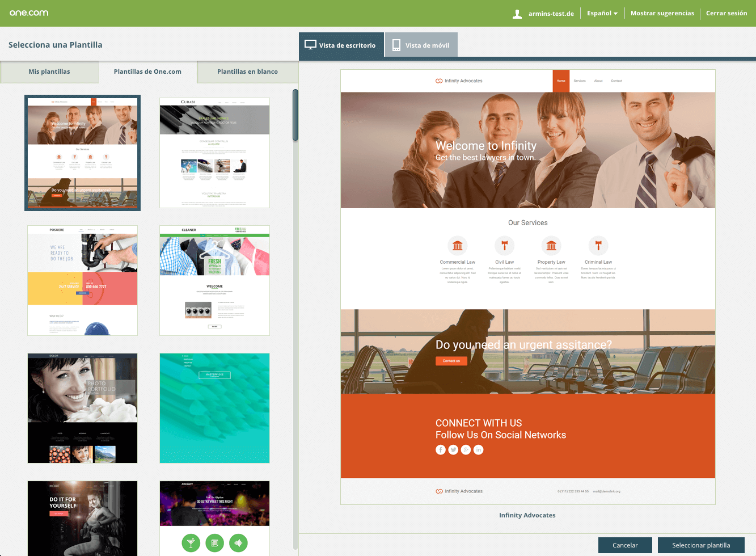The image size is (756, 556).
Task: Click 'Get the best lawyers in town.' text
Action: 485,158
